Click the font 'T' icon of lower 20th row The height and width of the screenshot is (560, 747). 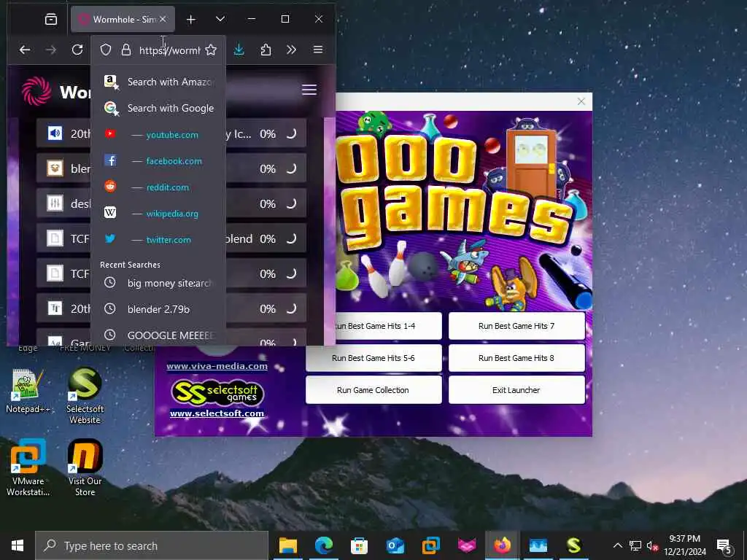[x=55, y=308]
